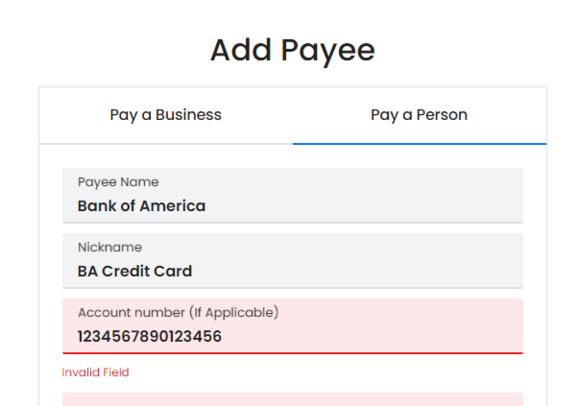The image size is (580, 406).
Task: Click the red Invalid Field error message
Action: tap(95, 372)
